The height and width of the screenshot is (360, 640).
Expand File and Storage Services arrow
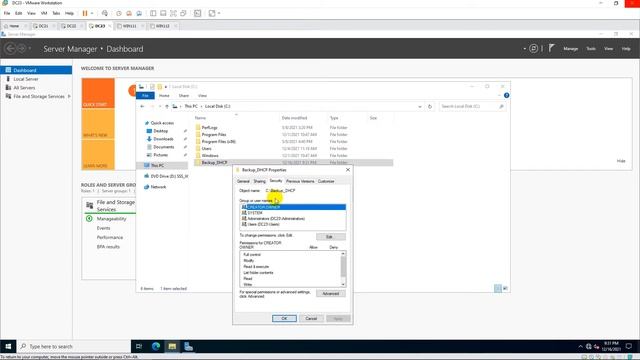tap(69, 96)
